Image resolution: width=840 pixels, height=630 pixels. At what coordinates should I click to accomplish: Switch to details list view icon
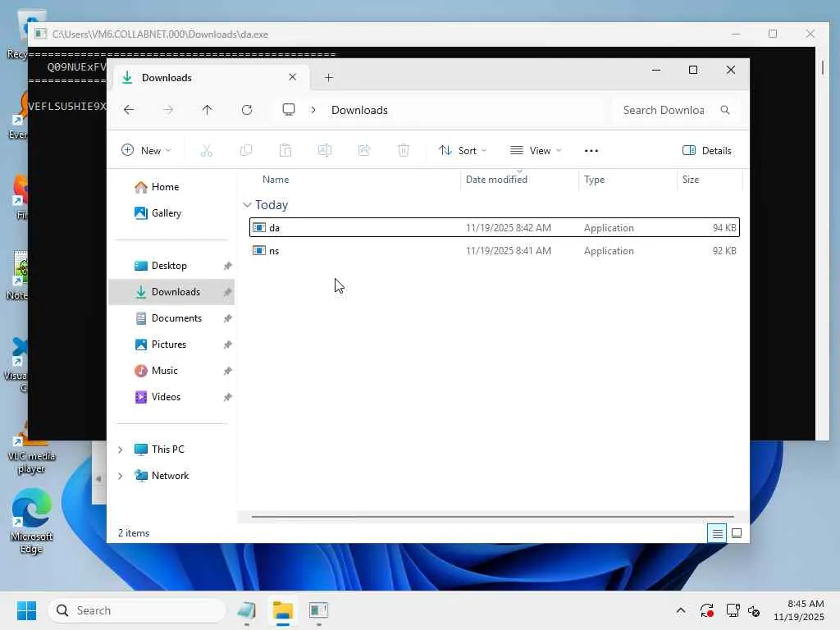(717, 533)
